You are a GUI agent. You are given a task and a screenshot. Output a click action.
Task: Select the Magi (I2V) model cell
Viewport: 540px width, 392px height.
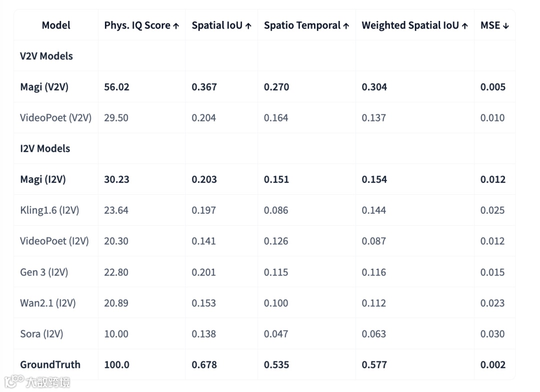click(x=43, y=179)
